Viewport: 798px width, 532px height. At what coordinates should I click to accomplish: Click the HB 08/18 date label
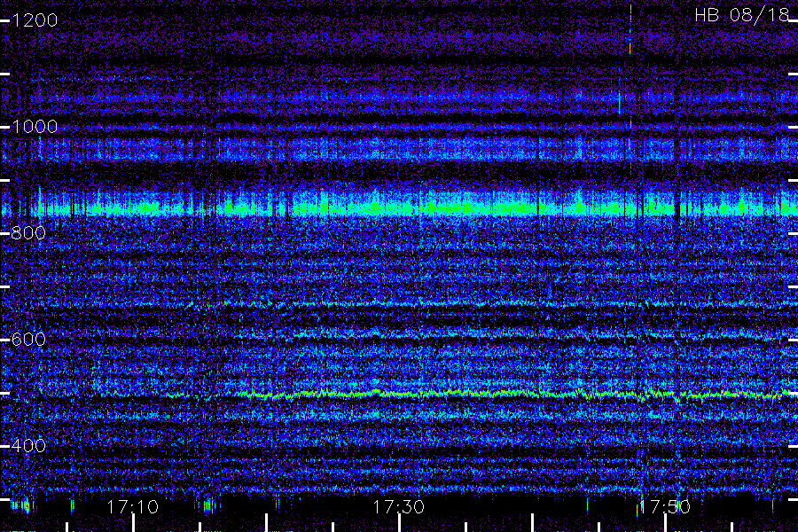742,15
